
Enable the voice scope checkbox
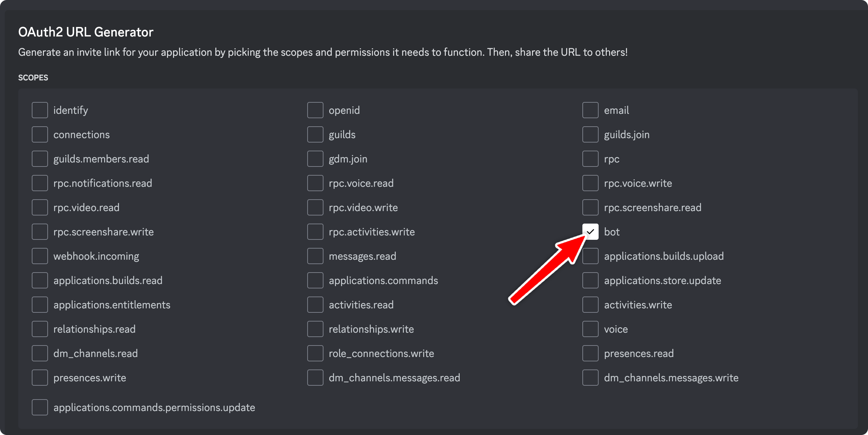[590, 329]
